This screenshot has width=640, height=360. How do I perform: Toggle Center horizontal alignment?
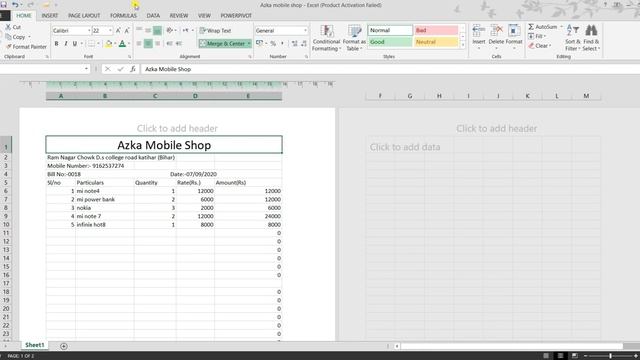pos(148,43)
